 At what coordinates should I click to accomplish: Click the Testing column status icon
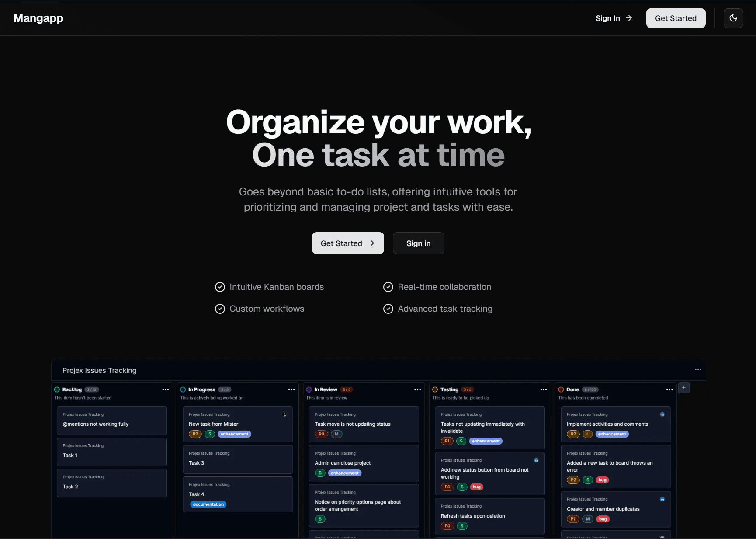[435, 389]
